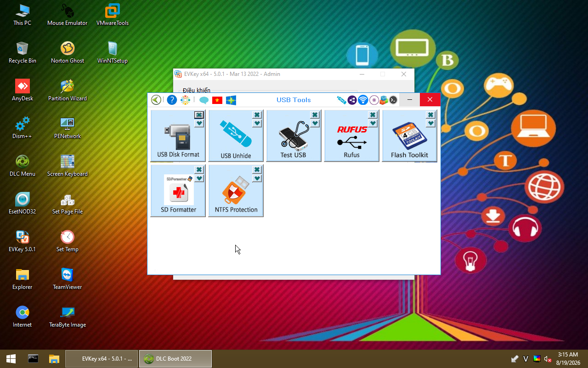Click the X button on Rufus tile
The height and width of the screenshot is (368, 588).
[373, 115]
